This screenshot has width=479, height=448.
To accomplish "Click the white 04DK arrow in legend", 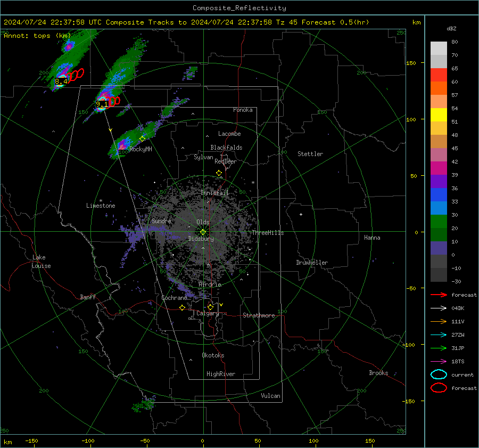I will coord(439,308).
